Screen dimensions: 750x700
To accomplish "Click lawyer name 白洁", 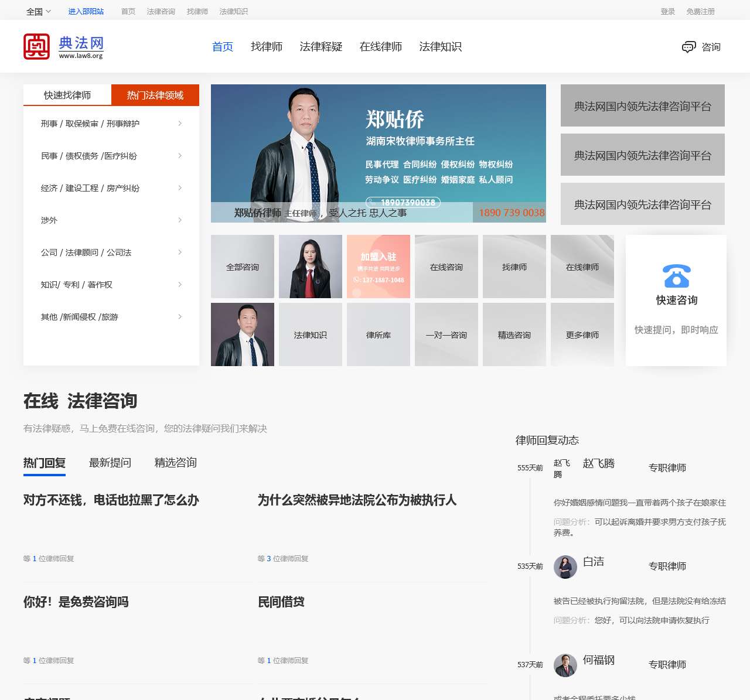I will tap(594, 561).
